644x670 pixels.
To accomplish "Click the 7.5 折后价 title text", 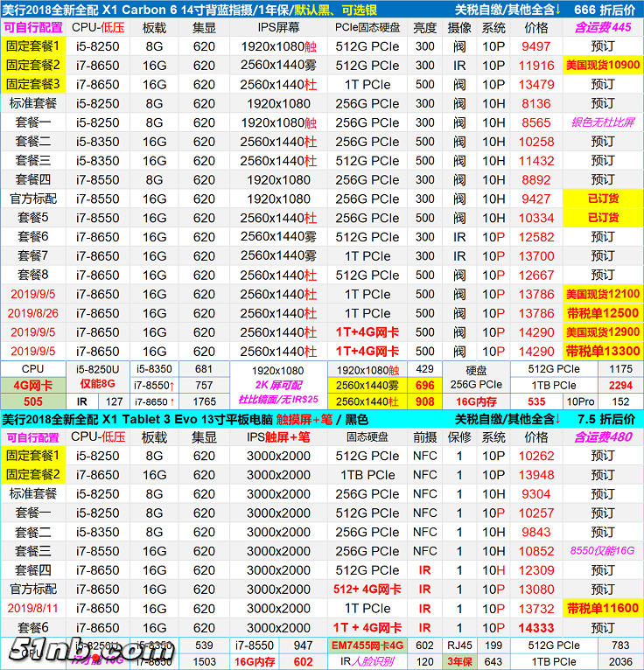I will 606,420.
